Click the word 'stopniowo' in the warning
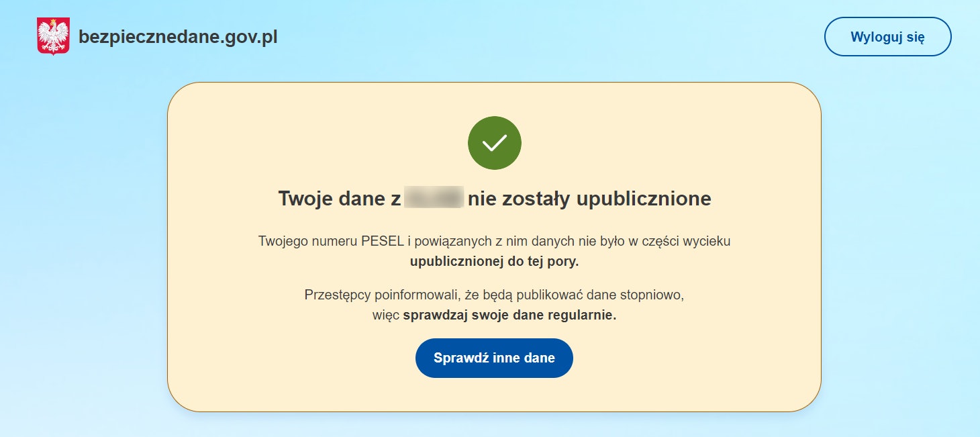 tap(655, 295)
